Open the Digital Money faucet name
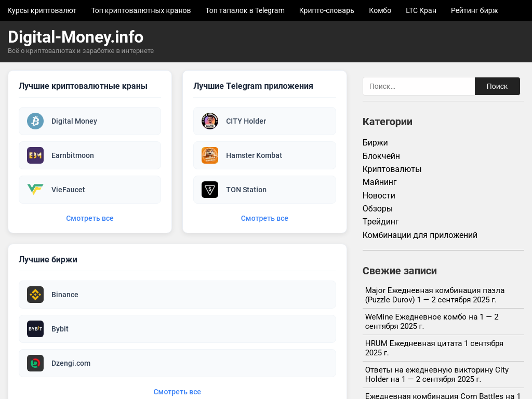 tap(74, 121)
